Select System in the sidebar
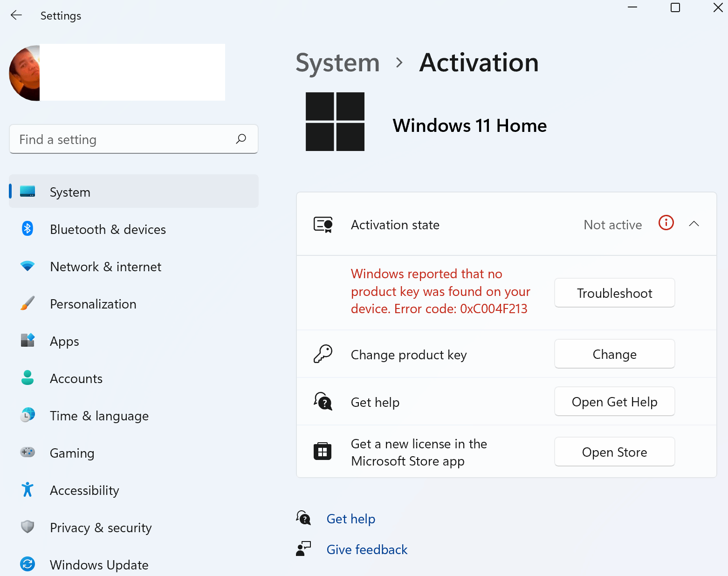 [134, 192]
